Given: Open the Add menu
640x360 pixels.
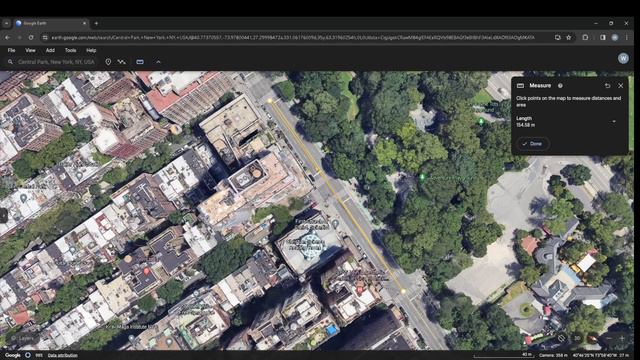Looking at the screenshot, I should click(50, 50).
